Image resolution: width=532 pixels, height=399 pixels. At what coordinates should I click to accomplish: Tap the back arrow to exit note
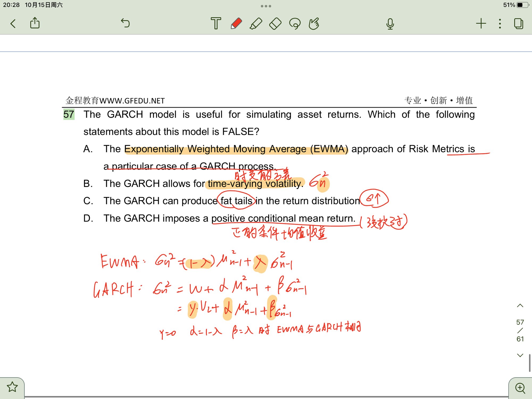point(13,23)
